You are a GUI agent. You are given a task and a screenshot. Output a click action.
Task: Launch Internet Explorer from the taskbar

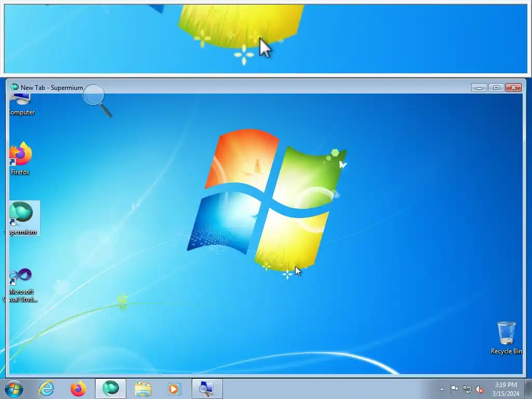(x=46, y=389)
